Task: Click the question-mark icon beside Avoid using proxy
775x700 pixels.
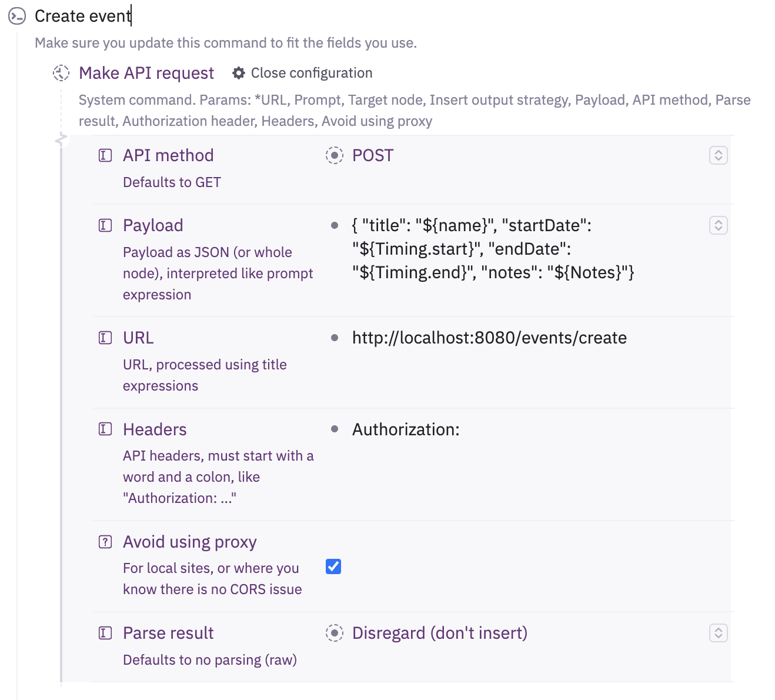Action: point(105,542)
